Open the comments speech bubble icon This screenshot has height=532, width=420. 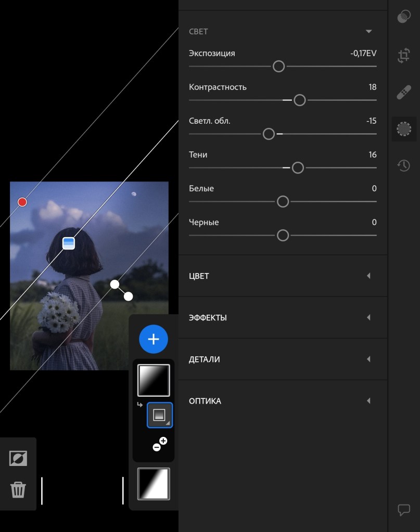tap(404, 510)
